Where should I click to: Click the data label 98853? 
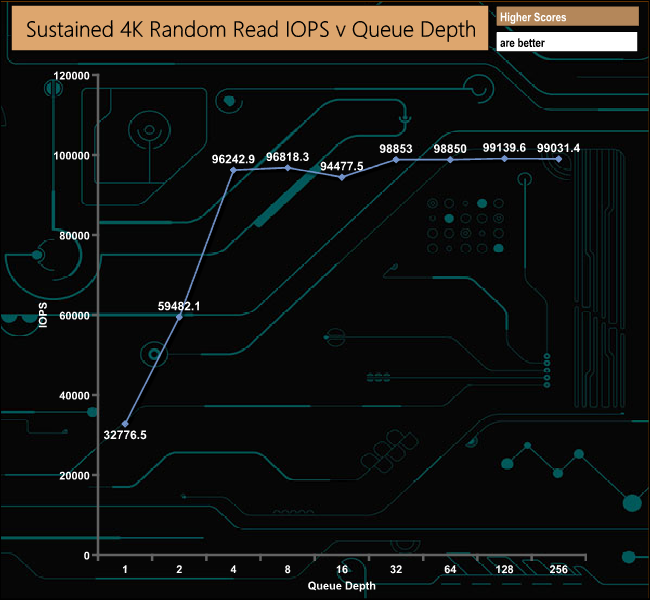click(x=396, y=149)
